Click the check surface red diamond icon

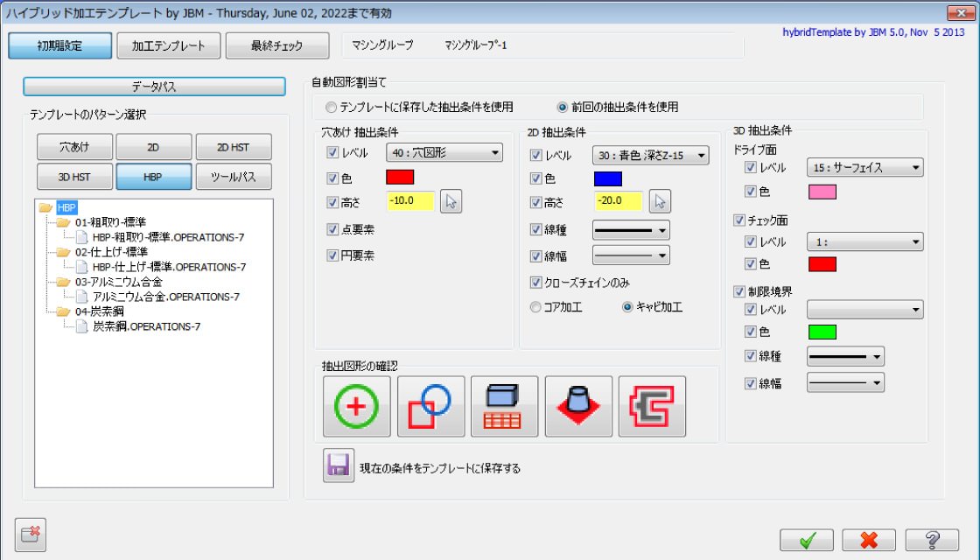[x=578, y=407]
